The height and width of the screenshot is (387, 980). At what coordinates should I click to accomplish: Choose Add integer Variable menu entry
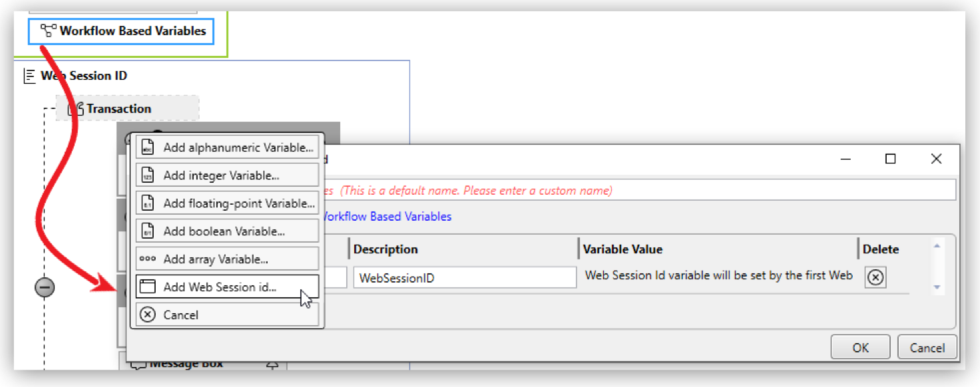pos(221,176)
